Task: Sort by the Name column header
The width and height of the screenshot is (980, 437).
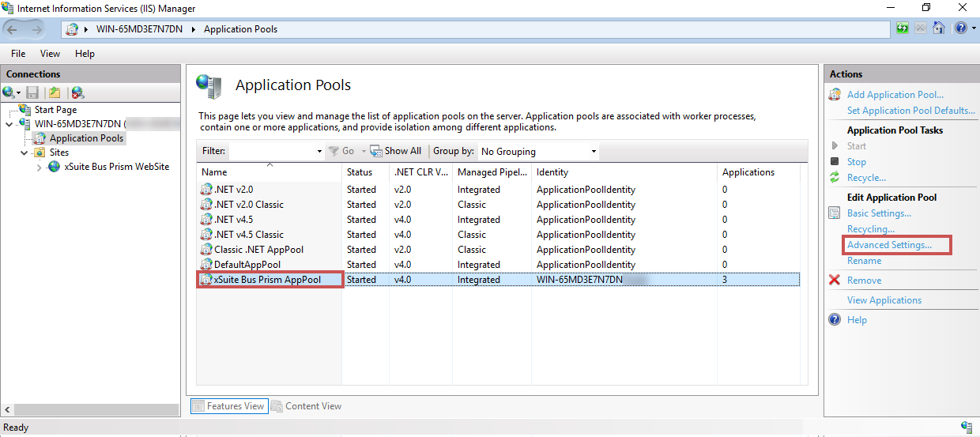Action: [x=269, y=171]
